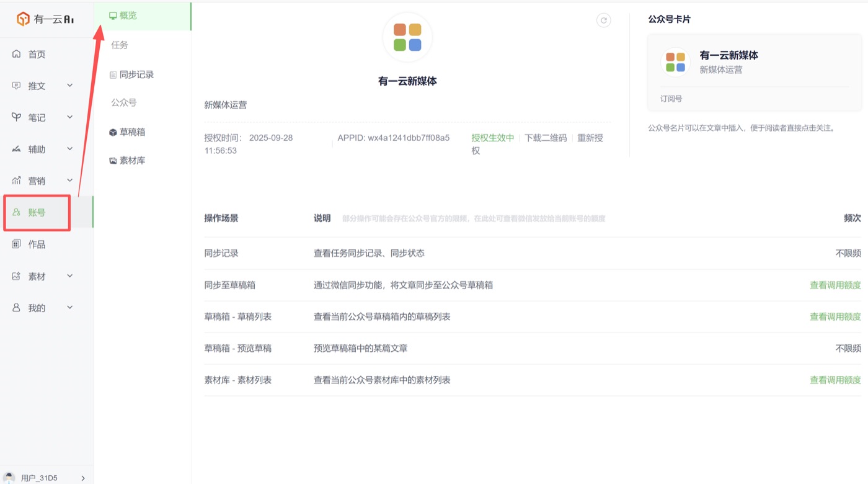Screen dimensions: 868x484
Task: Click the user avatar at bottom left
Action: [x=9, y=478]
